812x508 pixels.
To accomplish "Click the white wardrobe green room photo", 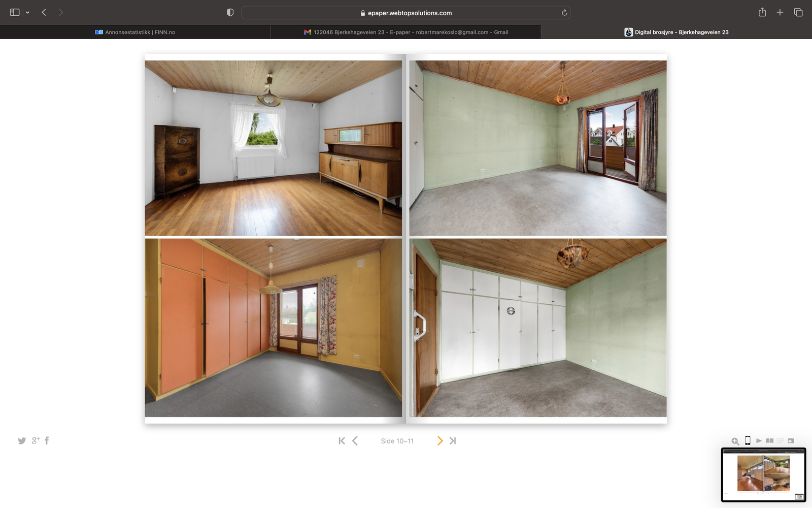I will coord(538,328).
